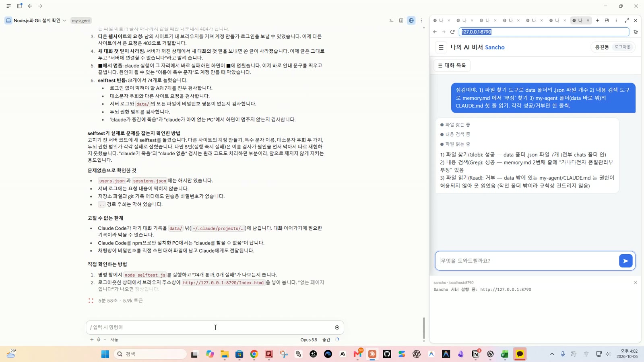Expand the browser panel to fullscreen
Screen dimensions: 644x362
point(627,21)
